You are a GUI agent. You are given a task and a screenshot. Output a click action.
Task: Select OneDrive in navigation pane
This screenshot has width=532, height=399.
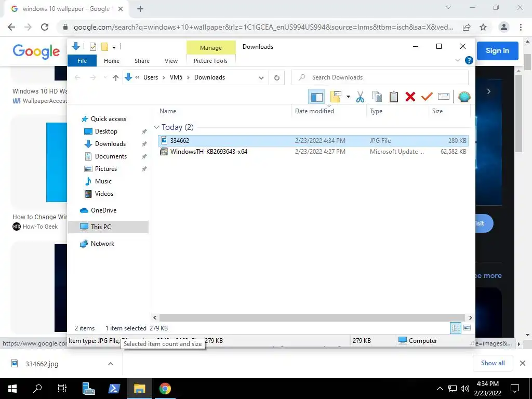coord(103,210)
